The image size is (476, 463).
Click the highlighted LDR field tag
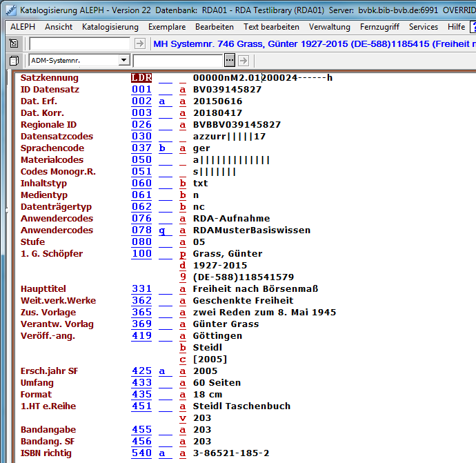click(x=141, y=77)
